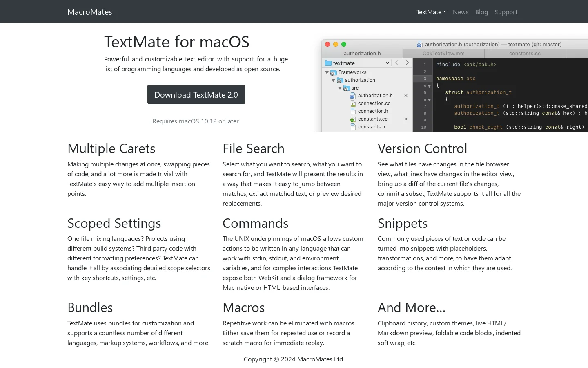Close constants.cc using its x icon
588x368 pixels.
coord(406,119)
